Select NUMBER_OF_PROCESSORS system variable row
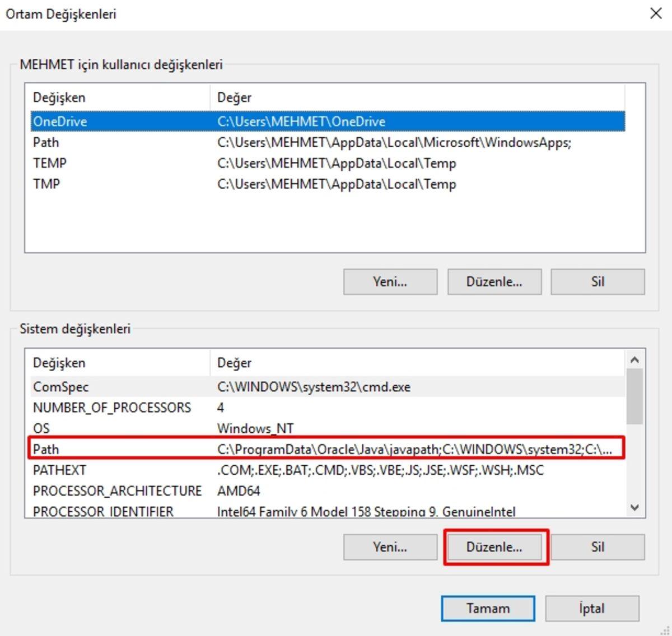This screenshot has height=636, width=672. 112,408
